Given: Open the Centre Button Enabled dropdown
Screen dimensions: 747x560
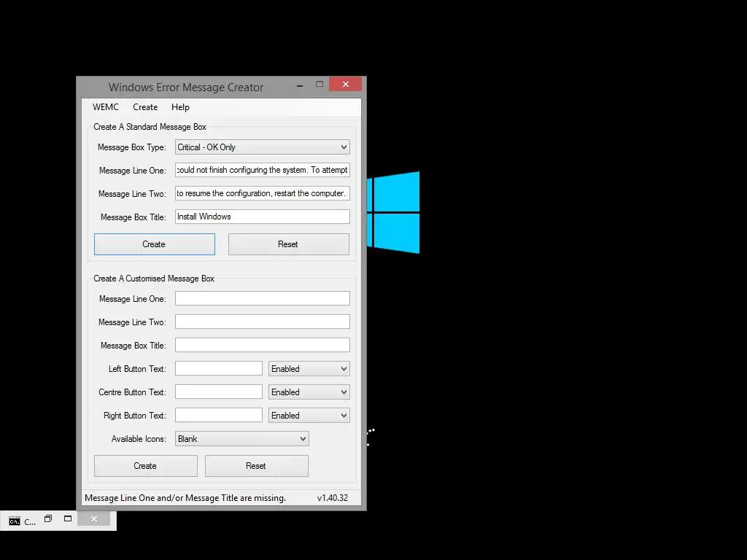Looking at the screenshot, I should click(309, 392).
